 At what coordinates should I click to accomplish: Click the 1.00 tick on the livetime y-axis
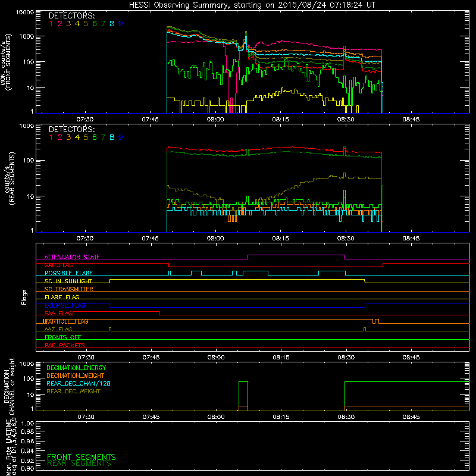27,424
